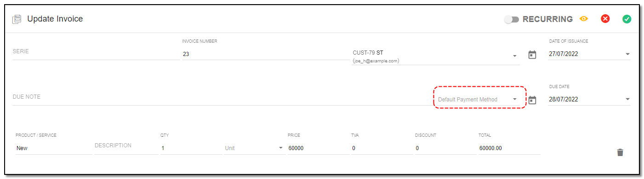644x179 pixels.
Task: Preview invoice with orange eye icon
Action: [x=584, y=19]
